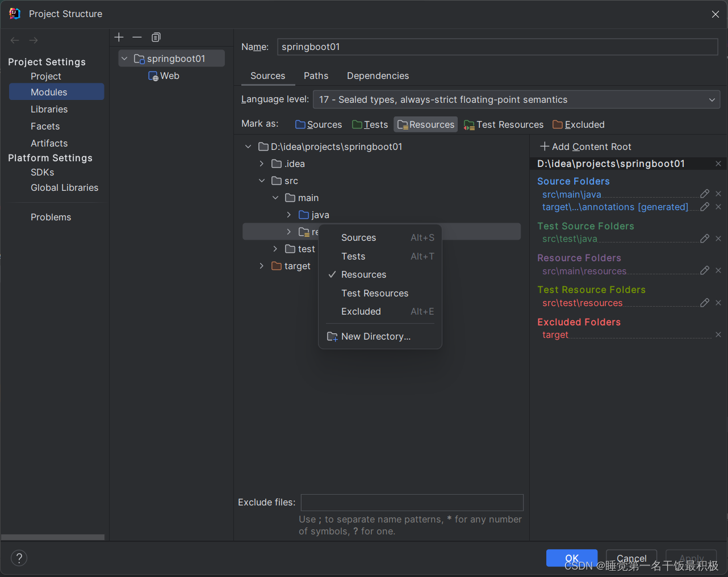Click inside the Exclude files field
This screenshot has width=728, height=577.
pyautogui.click(x=412, y=502)
